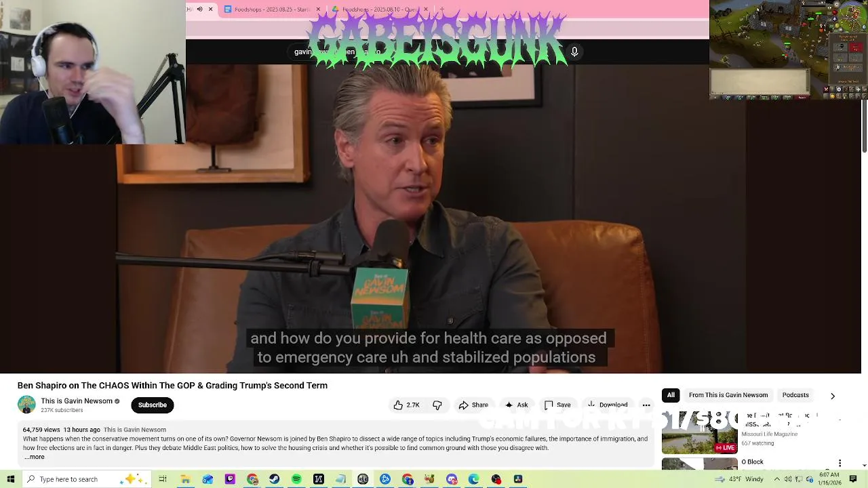
Task: Open a new browser tab
Action: point(441,9)
